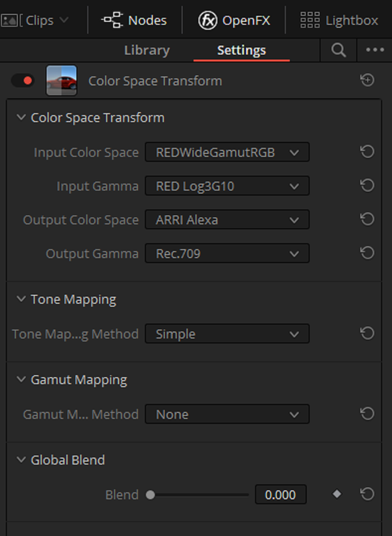
Task: Reset Tone Mapping Method value
Action: pyautogui.click(x=367, y=333)
